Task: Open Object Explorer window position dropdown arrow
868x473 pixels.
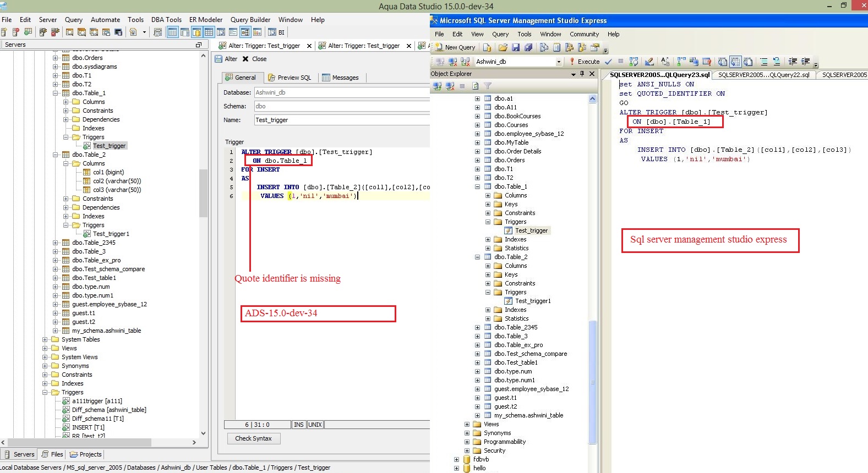Action: (x=574, y=74)
